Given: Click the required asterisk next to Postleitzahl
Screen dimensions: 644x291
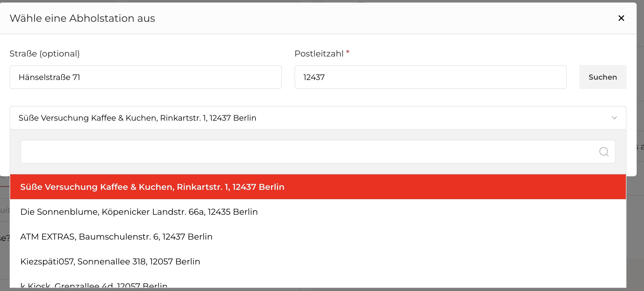Looking at the screenshot, I should tap(348, 52).
